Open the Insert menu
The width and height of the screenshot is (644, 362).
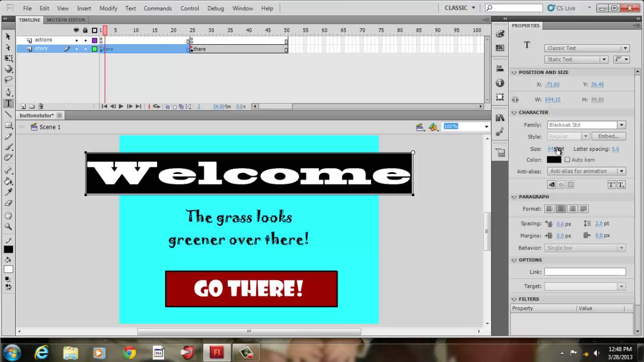[x=84, y=8]
